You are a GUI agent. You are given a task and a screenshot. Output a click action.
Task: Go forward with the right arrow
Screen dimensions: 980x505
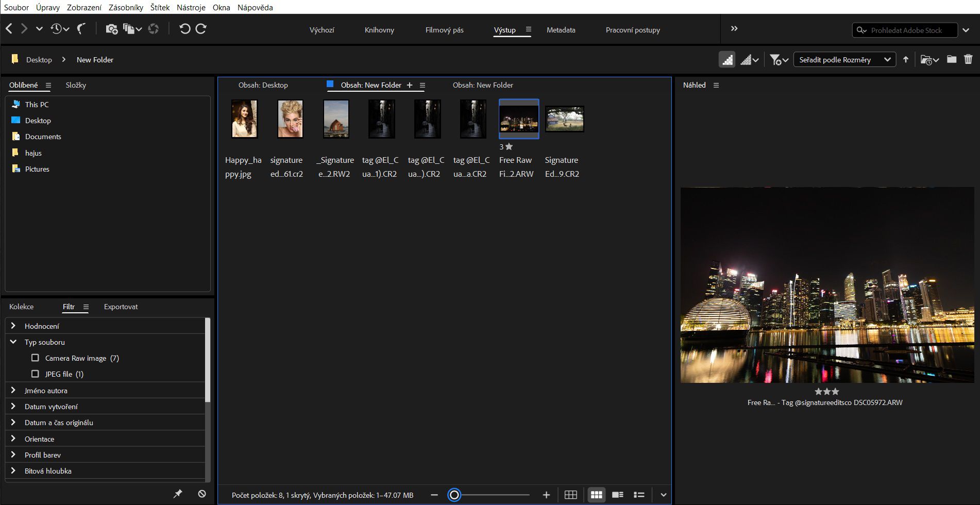pyautogui.click(x=24, y=29)
